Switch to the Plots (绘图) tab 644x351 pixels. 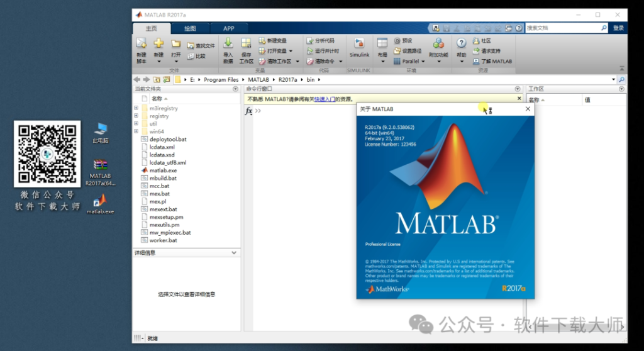coord(190,28)
